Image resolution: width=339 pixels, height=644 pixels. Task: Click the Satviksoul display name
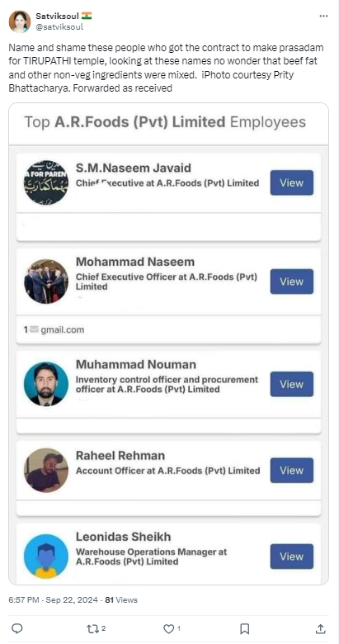tap(58, 16)
